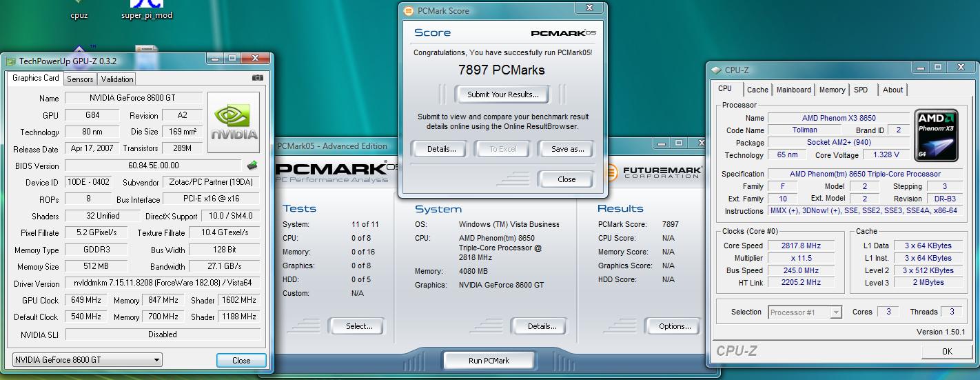Click the 7897 PCMarks score text
The width and height of the screenshot is (980, 380).
click(502, 70)
